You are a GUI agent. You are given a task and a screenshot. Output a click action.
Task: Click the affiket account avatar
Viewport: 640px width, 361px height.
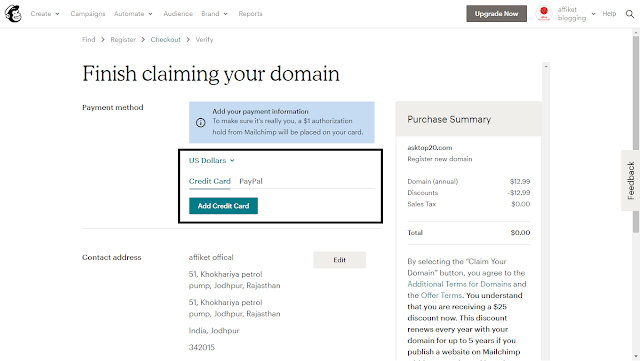[544, 13]
